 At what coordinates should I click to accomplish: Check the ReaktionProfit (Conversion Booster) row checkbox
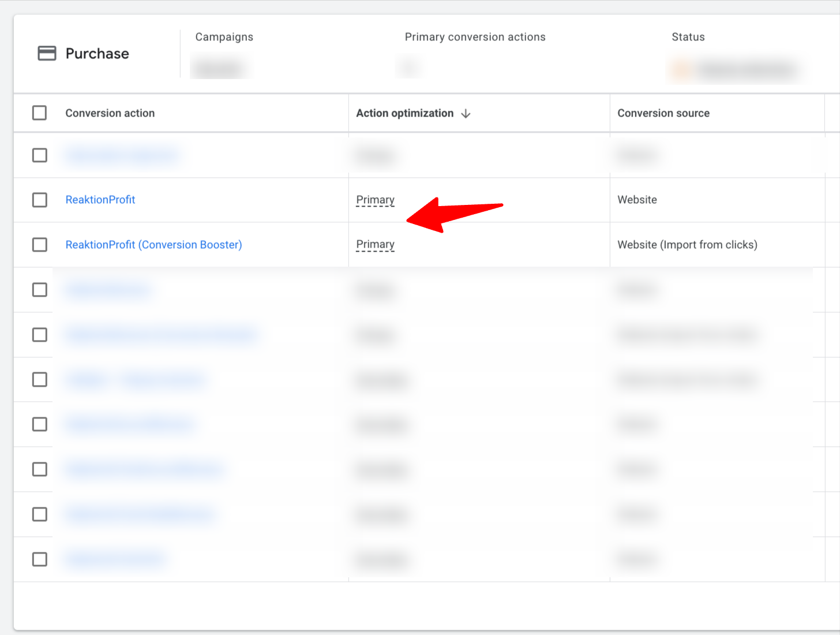(40, 245)
